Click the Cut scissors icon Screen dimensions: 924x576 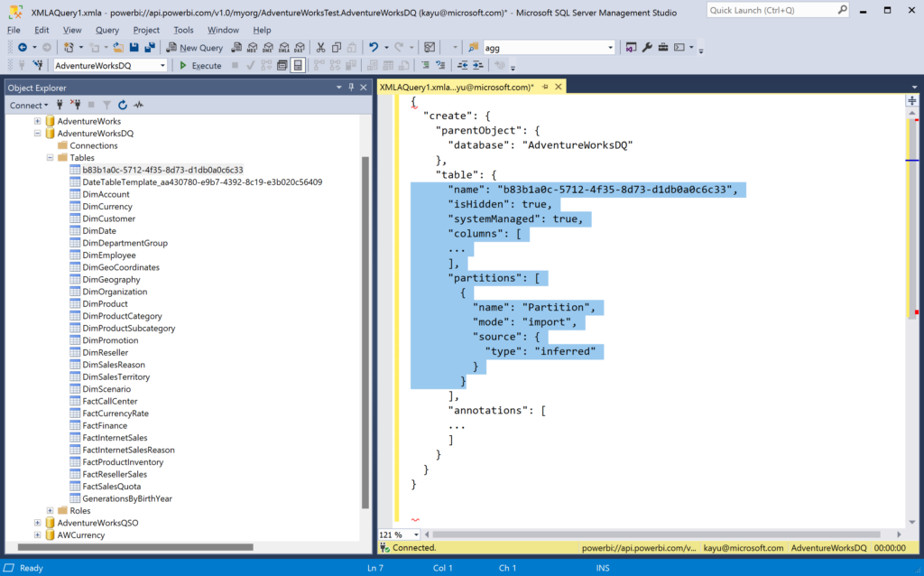coord(320,48)
